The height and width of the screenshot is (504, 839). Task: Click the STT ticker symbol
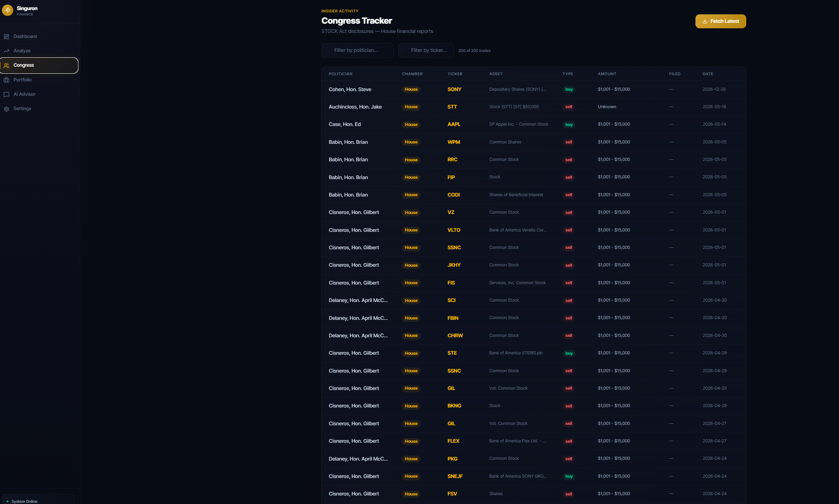(452, 107)
